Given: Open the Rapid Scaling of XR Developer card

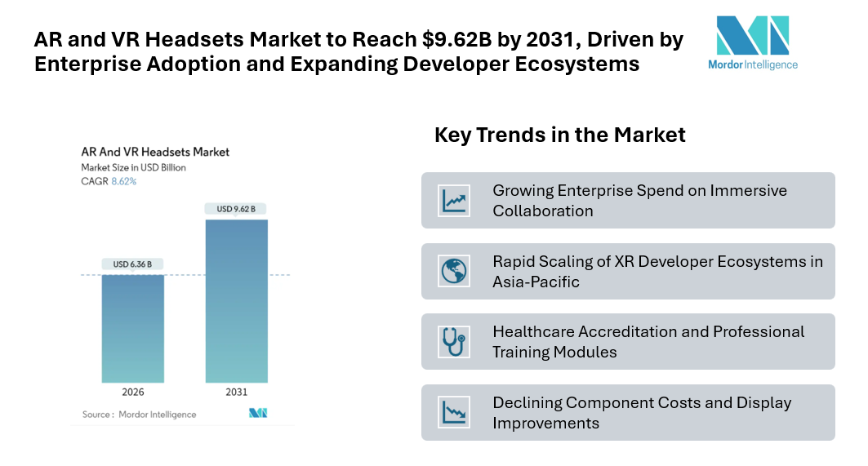Looking at the screenshot, I should click(x=627, y=271).
